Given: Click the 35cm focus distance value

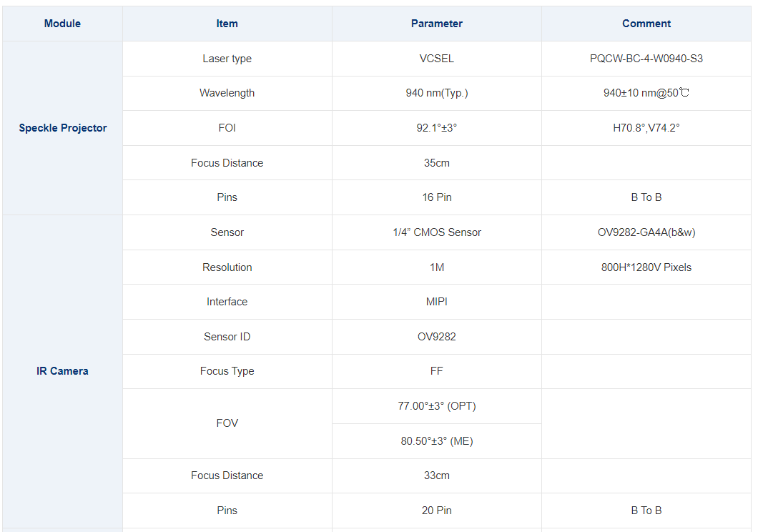Looking at the screenshot, I should (436, 163).
